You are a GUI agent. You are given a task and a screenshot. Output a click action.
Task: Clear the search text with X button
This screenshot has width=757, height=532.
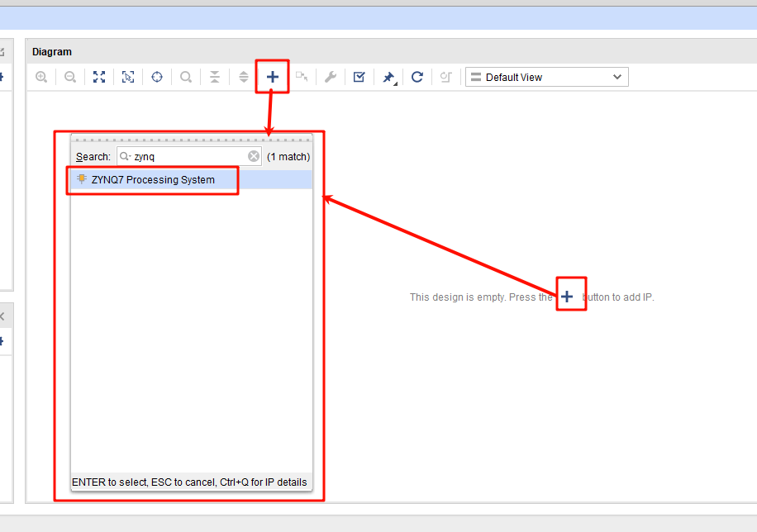tap(254, 156)
